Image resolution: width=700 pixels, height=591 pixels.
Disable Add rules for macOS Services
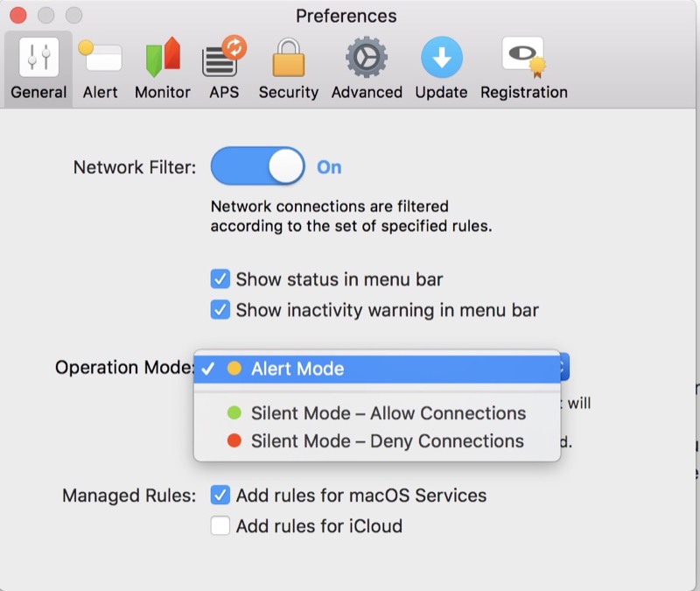tap(220, 496)
